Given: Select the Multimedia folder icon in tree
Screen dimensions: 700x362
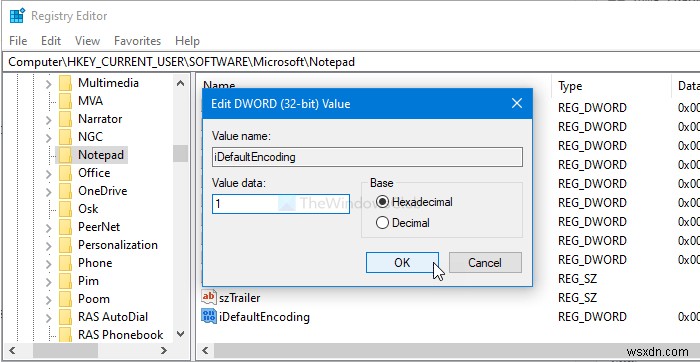Looking at the screenshot, I should pyautogui.click(x=65, y=83).
